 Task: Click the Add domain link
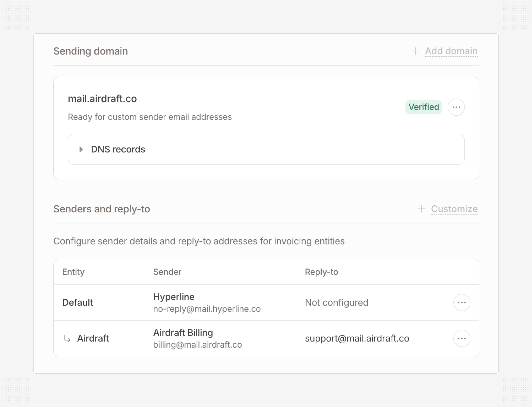pos(451,51)
